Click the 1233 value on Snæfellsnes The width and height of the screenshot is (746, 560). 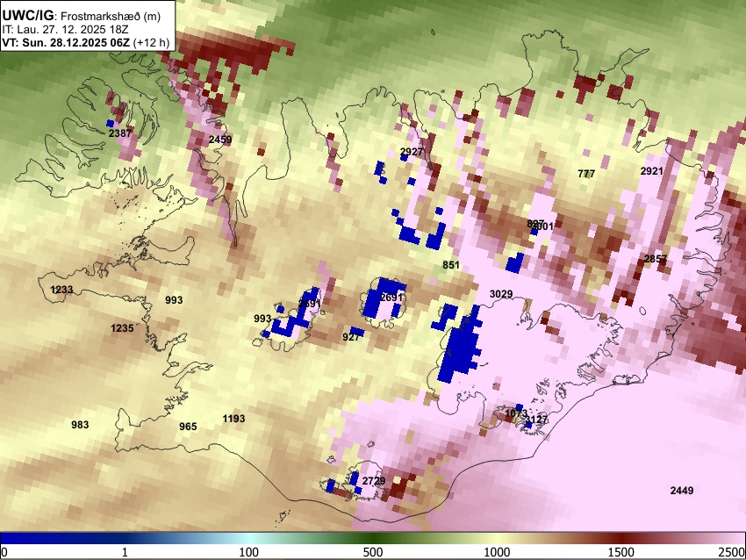[x=61, y=290]
